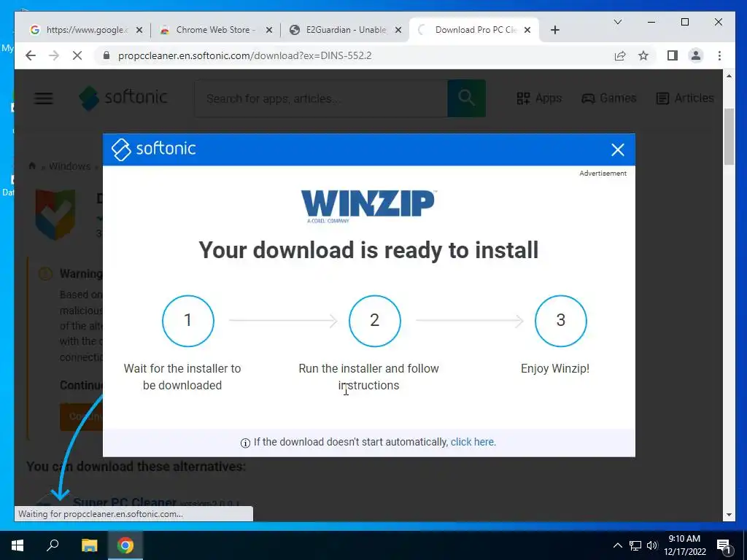This screenshot has height=560, width=747.
Task: Close the softonic advertisement popup
Action: pos(617,150)
